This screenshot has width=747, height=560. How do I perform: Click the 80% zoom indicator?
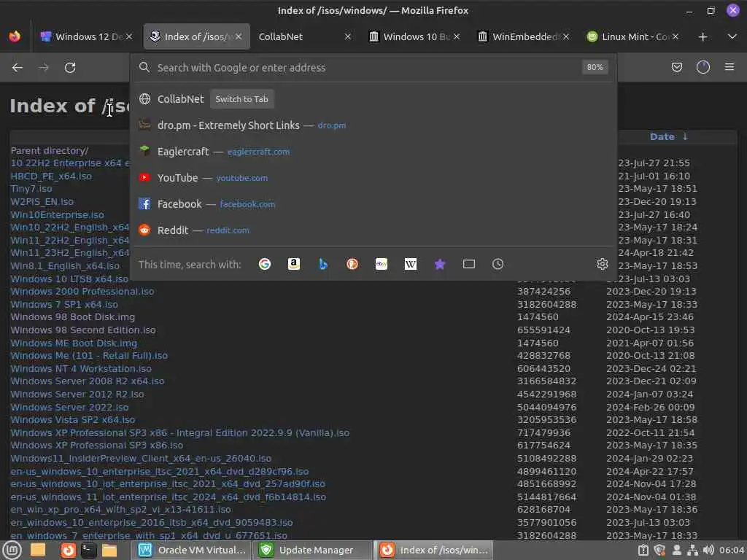[x=595, y=68]
